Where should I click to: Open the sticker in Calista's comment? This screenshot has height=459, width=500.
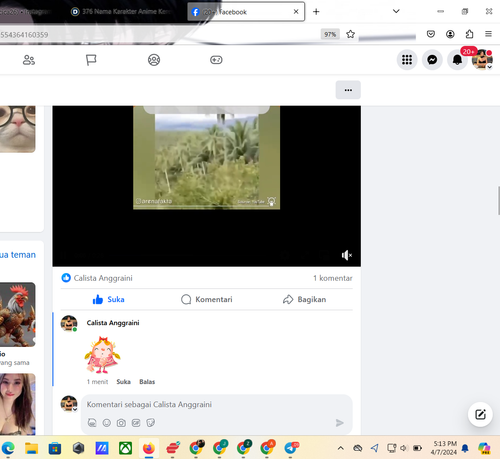click(102, 355)
